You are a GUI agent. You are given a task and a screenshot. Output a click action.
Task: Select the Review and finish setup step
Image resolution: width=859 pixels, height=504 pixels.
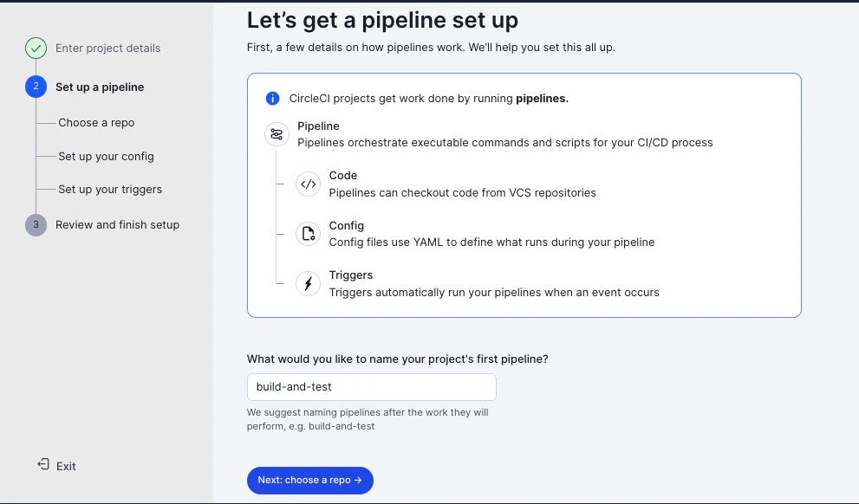(x=117, y=225)
